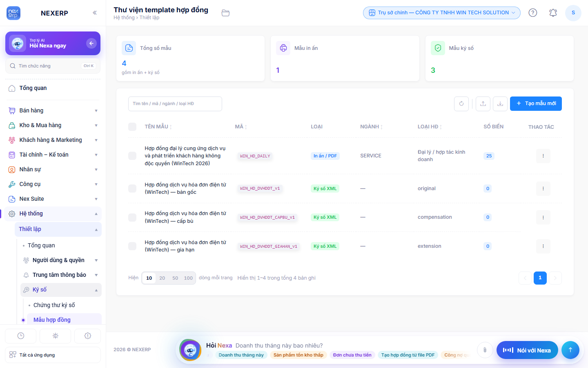The image size is (588, 368).
Task: Expand the Bán hàng menu
Action: click(53, 110)
